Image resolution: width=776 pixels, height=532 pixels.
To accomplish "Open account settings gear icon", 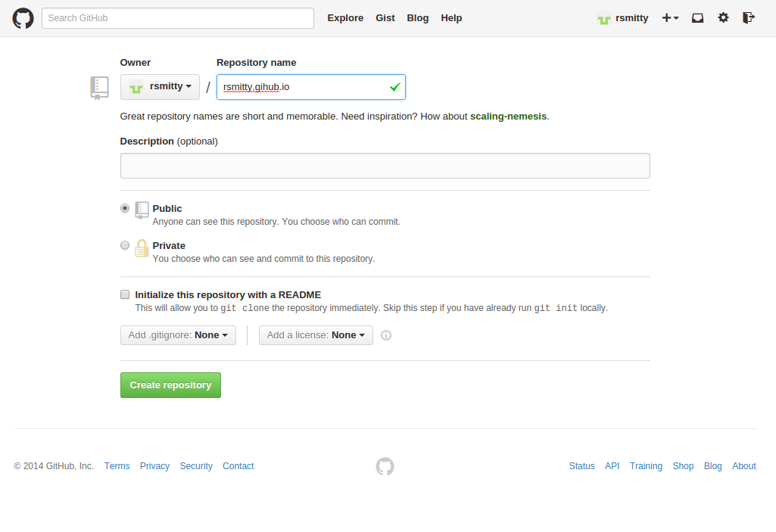I will pos(723,18).
